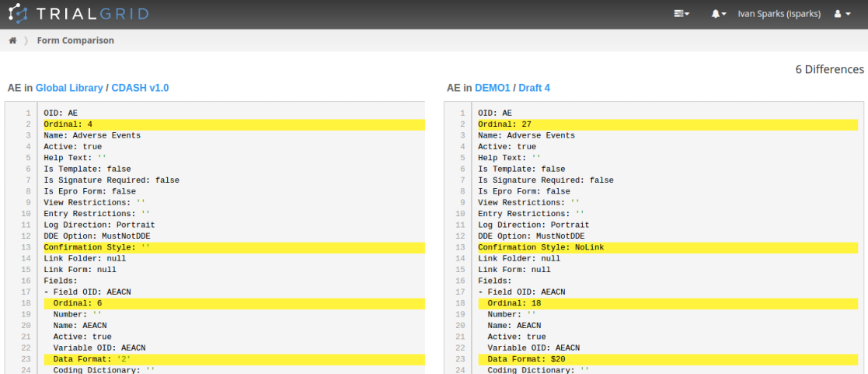Click right 'Coding Dictionary' line
868x374 pixels.
(x=538, y=370)
